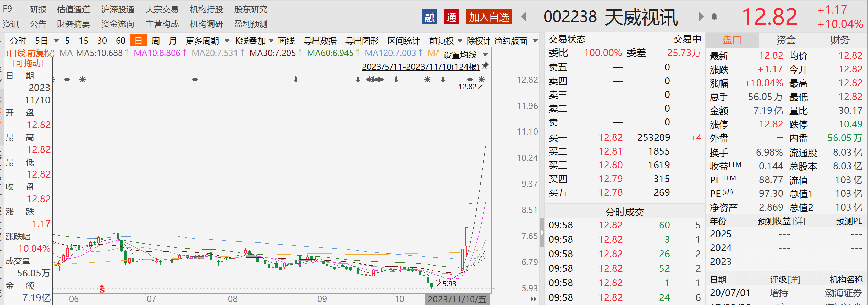The image size is (868, 305).
Task: Expand the K线叠加 dropdown
Action: (x=254, y=41)
